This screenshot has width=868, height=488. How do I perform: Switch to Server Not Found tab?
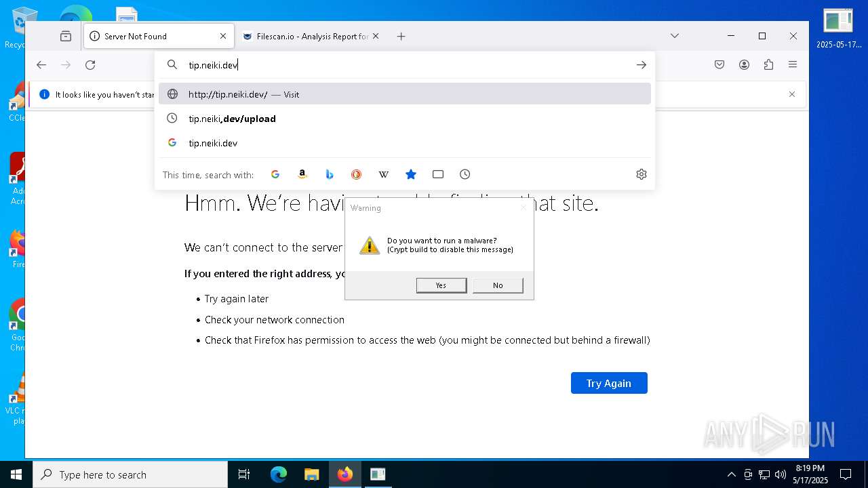(159, 37)
